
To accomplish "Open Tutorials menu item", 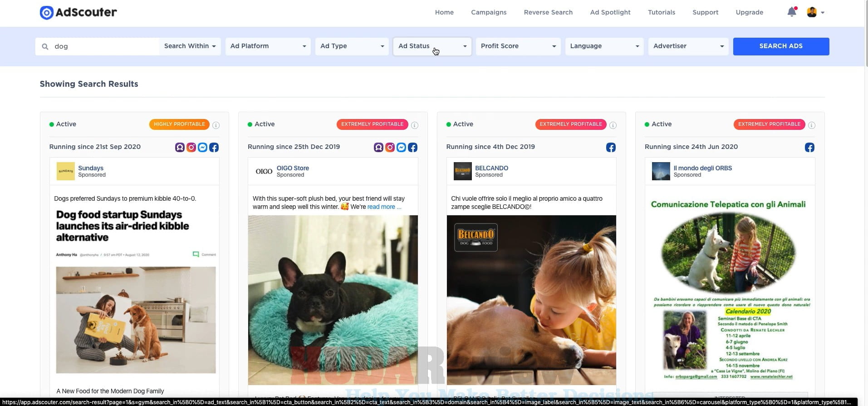I will pyautogui.click(x=662, y=12).
